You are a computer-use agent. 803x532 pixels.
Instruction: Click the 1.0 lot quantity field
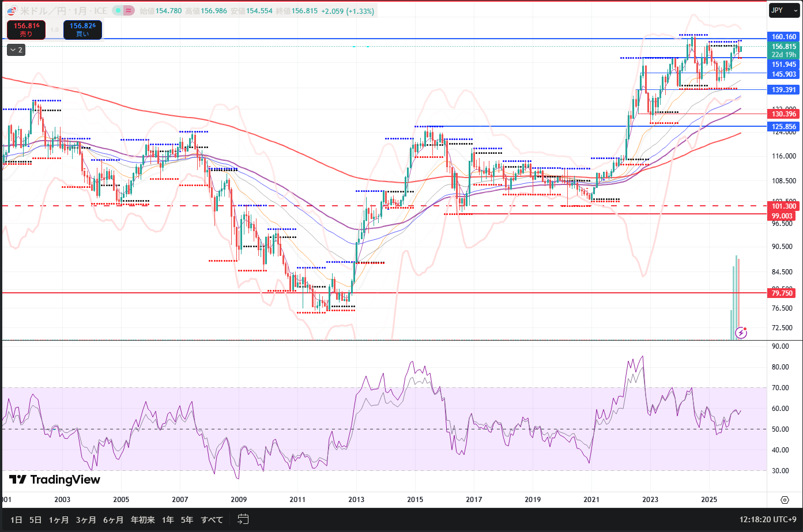coord(54,30)
